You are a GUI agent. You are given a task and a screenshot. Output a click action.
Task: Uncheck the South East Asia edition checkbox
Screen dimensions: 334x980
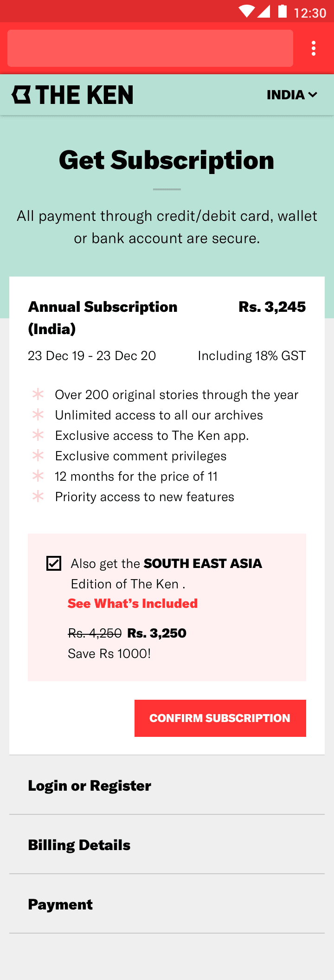click(x=54, y=563)
